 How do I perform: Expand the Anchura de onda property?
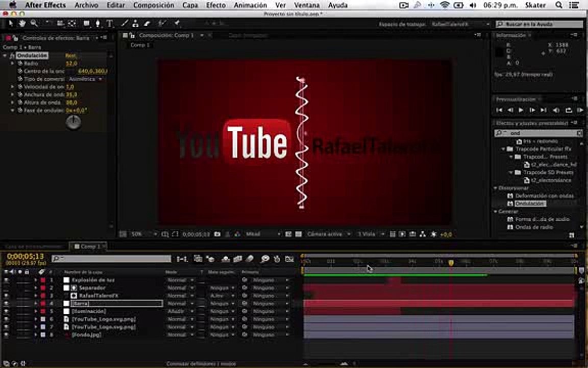tap(12, 94)
